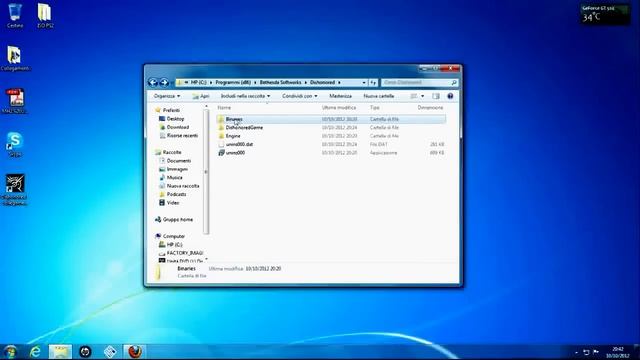Viewport: 640px width, 360px height.
Task: Open the Help question mark icon
Action: tap(450, 96)
